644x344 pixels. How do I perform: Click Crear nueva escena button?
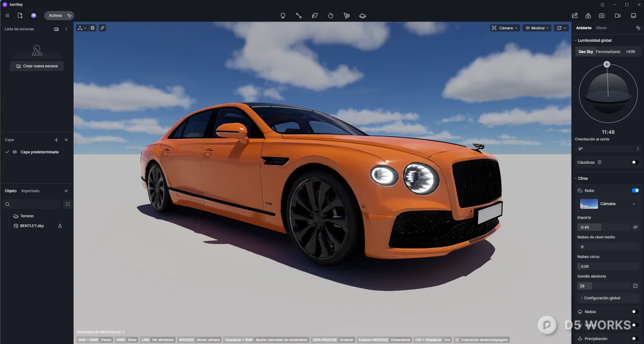point(37,66)
